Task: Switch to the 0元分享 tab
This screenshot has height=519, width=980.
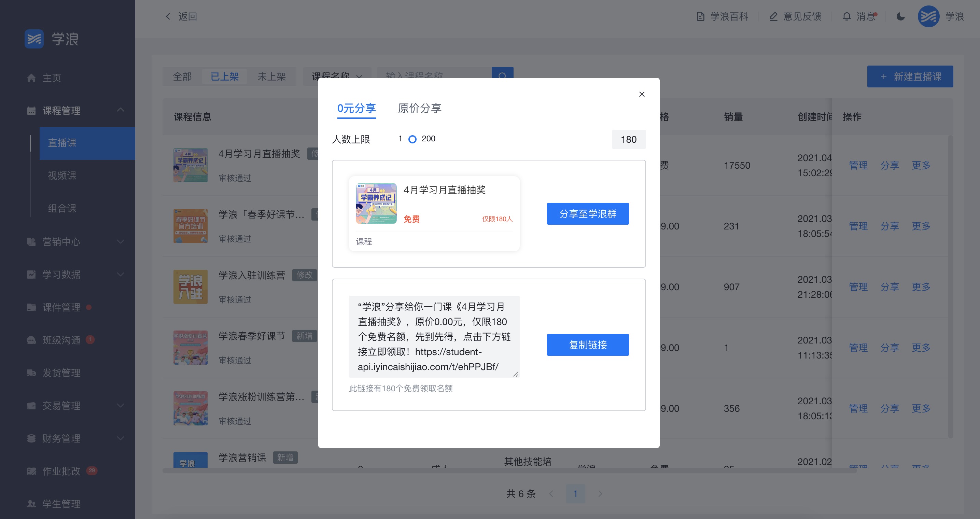Action: pos(356,109)
